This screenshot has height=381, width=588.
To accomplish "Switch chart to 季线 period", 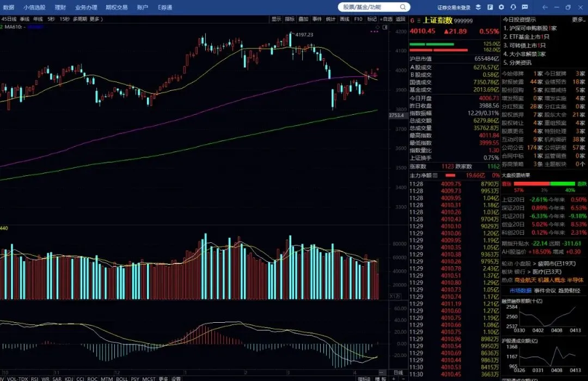I will click(x=24, y=19).
